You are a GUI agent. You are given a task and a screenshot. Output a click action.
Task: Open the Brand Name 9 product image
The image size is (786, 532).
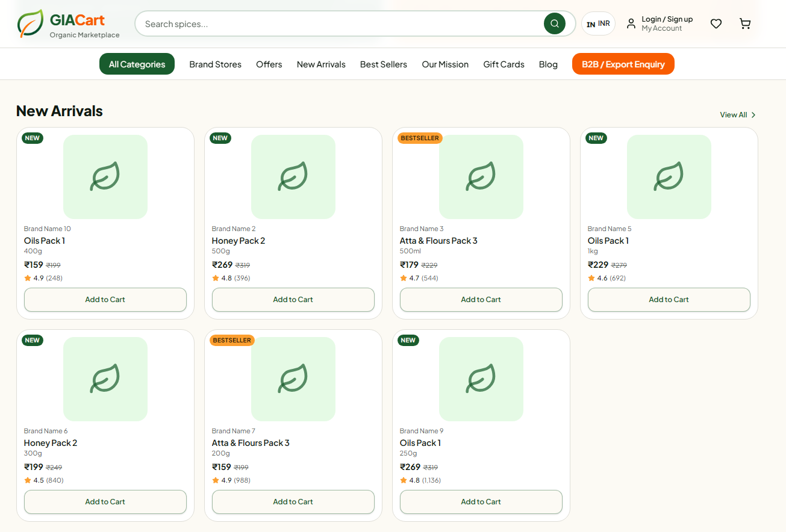(481, 379)
